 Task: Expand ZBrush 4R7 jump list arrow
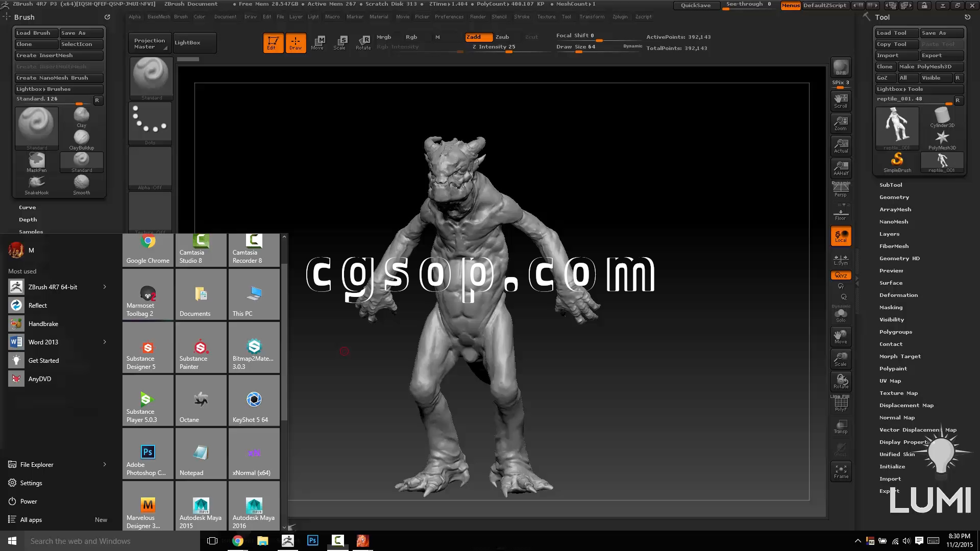(x=105, y=287)
